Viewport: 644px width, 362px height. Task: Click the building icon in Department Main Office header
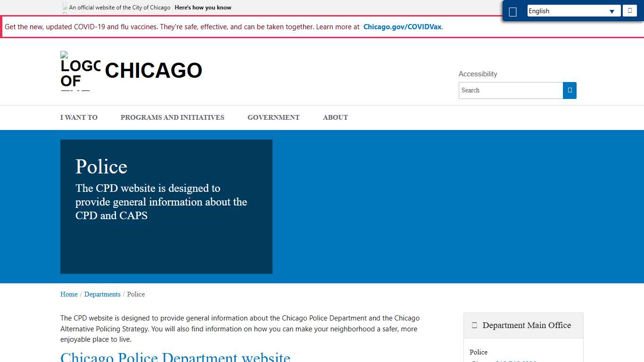(x=474, y=325)
